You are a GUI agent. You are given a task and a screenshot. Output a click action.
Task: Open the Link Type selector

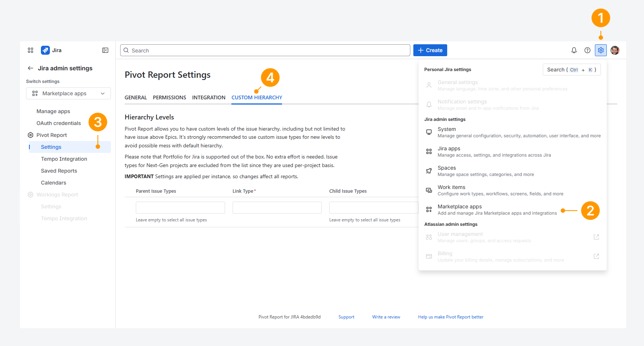(x=277, y=208)
